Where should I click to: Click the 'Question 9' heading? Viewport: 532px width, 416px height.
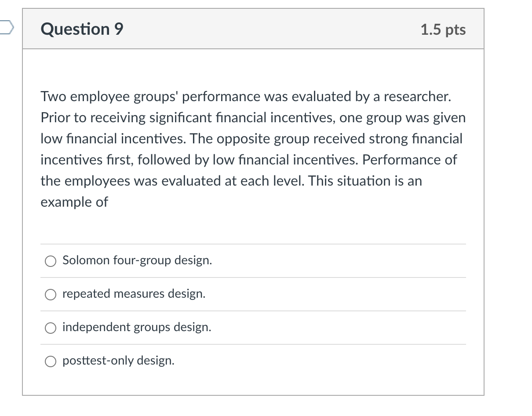click(82, 29)
